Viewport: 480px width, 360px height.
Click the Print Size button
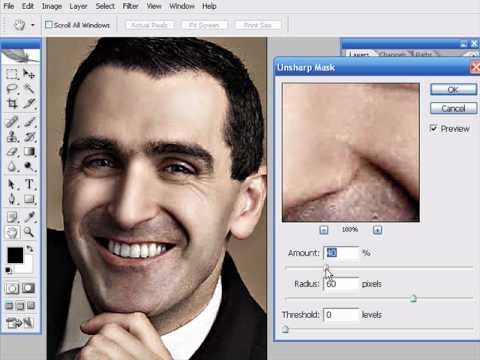point(258,25)
